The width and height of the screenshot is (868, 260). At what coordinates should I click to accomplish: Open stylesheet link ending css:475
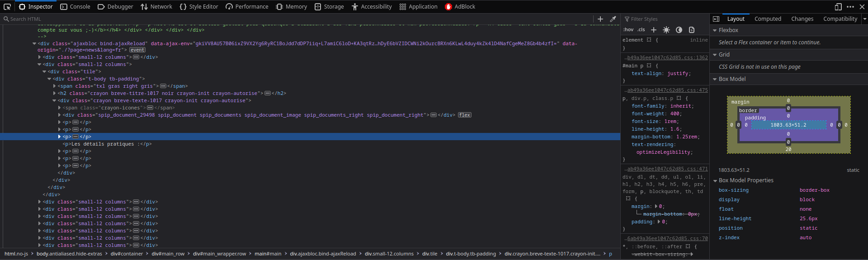666,90
